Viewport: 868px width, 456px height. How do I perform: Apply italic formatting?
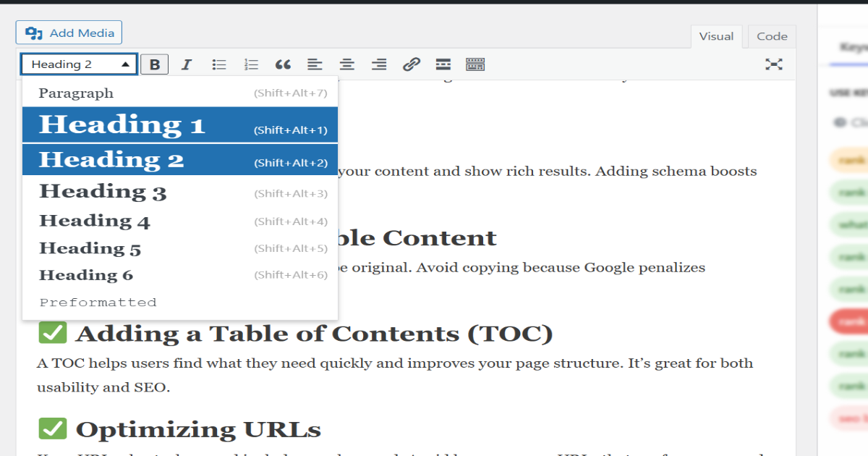pyautogui.click(x=186, y=64)
